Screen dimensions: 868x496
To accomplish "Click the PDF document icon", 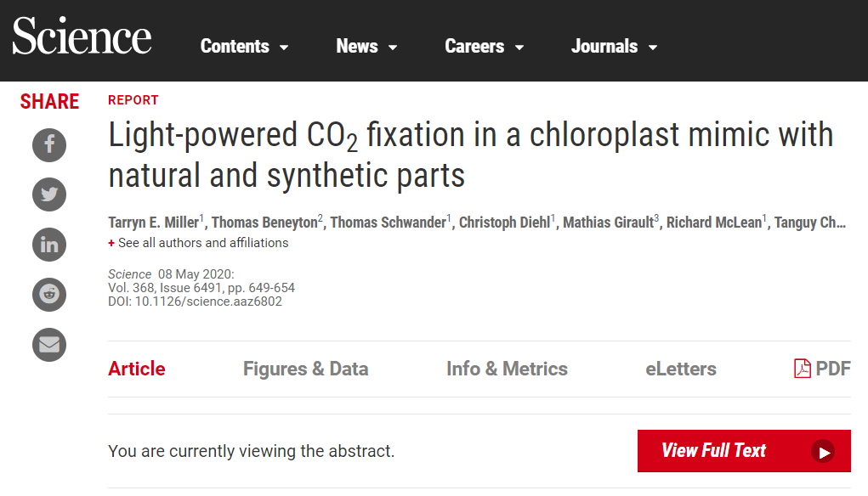I will tap(802, 369).
